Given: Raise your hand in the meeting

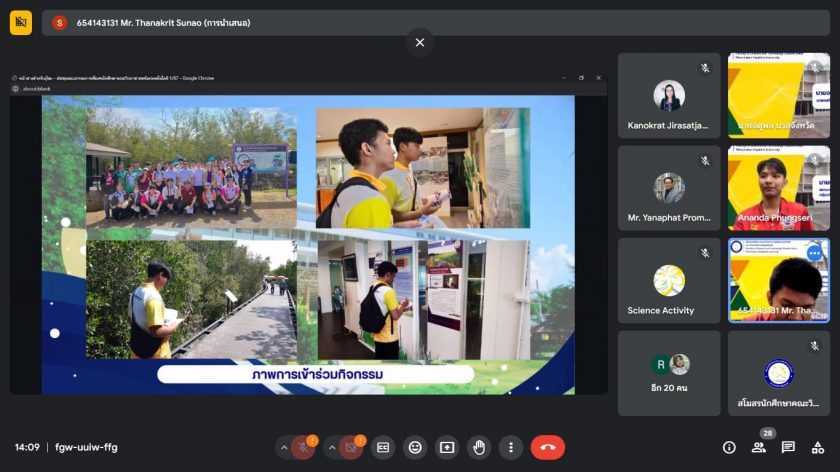Looking at the screenshot, I should pos(479,447).
